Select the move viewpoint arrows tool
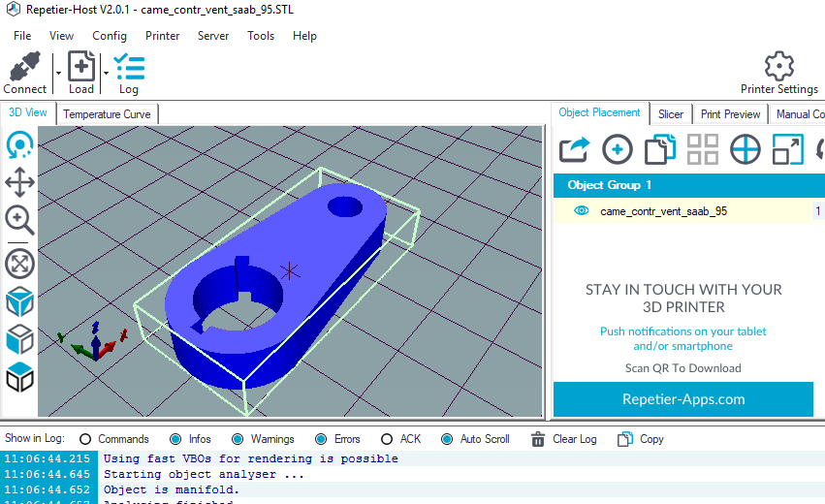 (x=19, y=182)
